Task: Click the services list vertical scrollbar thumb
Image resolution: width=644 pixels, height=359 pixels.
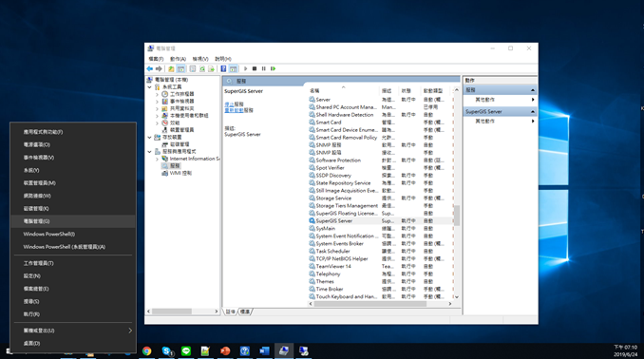Action: click(x=456, y=216)
